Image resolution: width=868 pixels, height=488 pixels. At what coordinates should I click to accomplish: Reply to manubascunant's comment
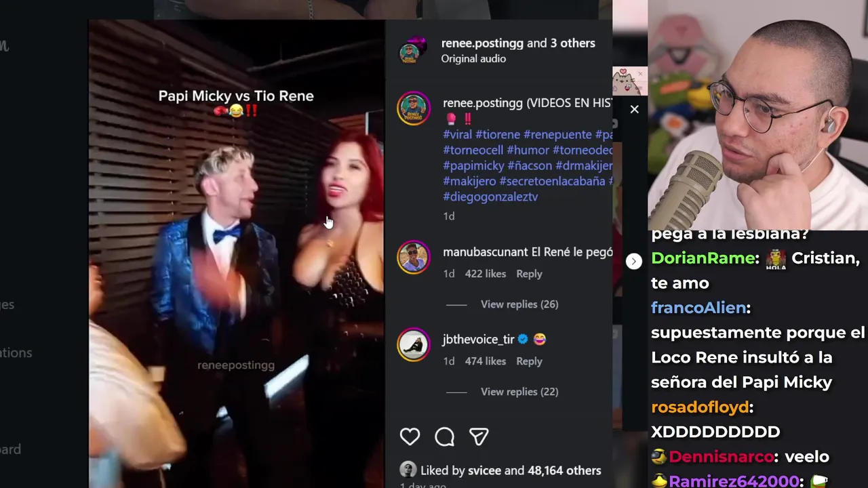pos(529,274)
